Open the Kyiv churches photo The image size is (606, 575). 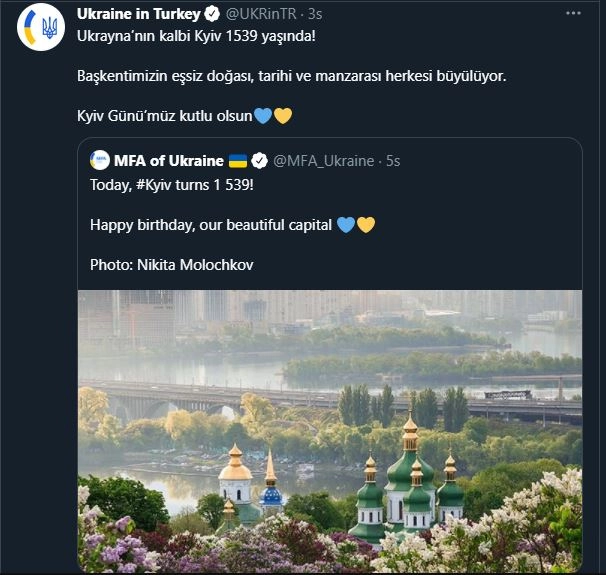pos(329,430)
